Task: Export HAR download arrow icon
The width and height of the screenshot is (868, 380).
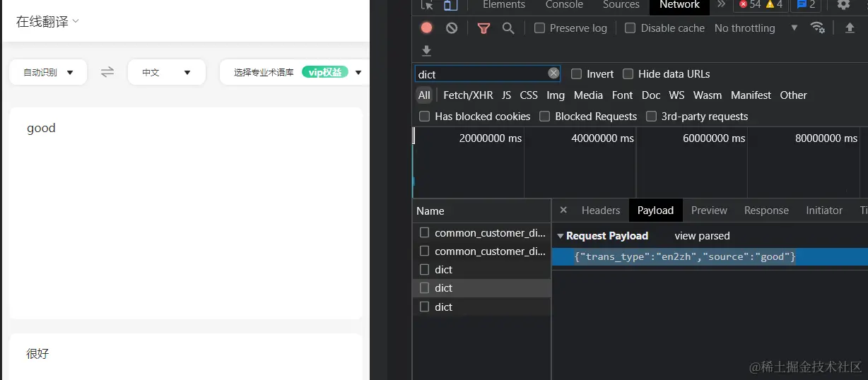Action: pyautogui.click(x=426, y=51)
